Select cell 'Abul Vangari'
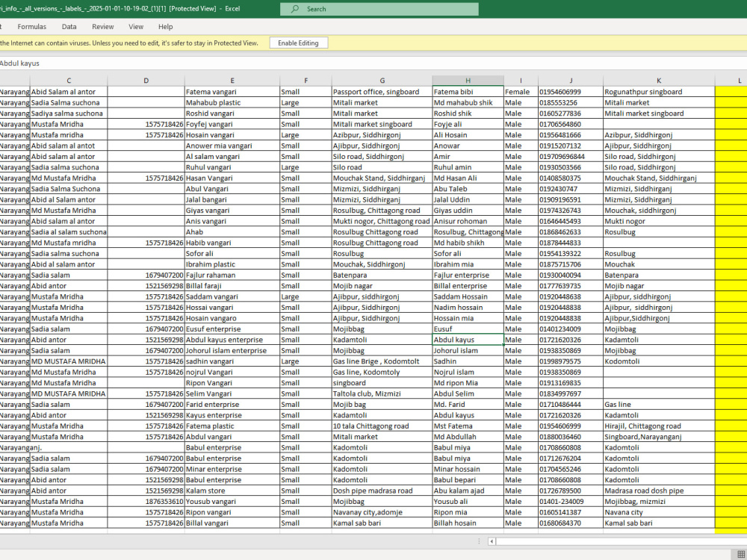The height and width of the screenshot is (560, 747). [232, 189]
